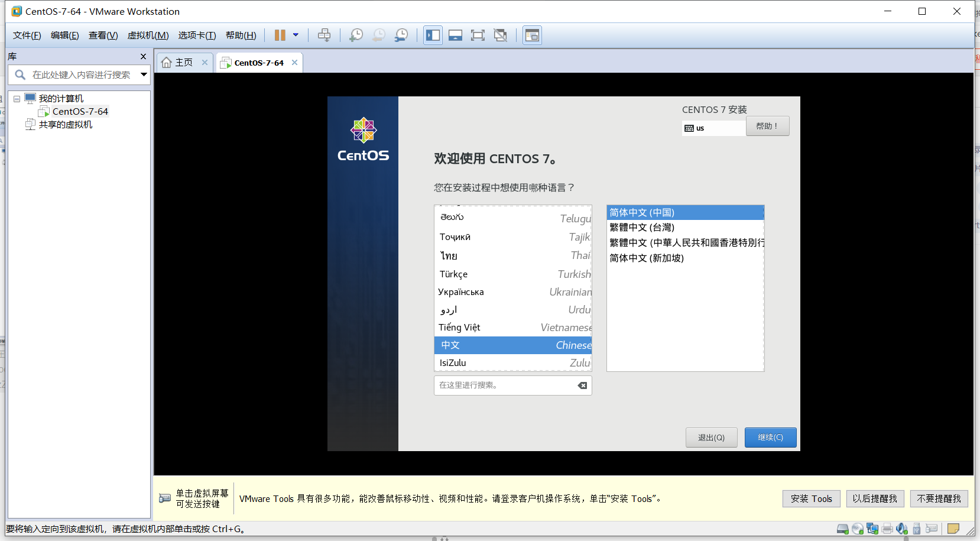Viewport: 980px width, 541px height.
Task: Select Tiếng Việt Vietnamese language row
Action: click(x=513, y=327)
